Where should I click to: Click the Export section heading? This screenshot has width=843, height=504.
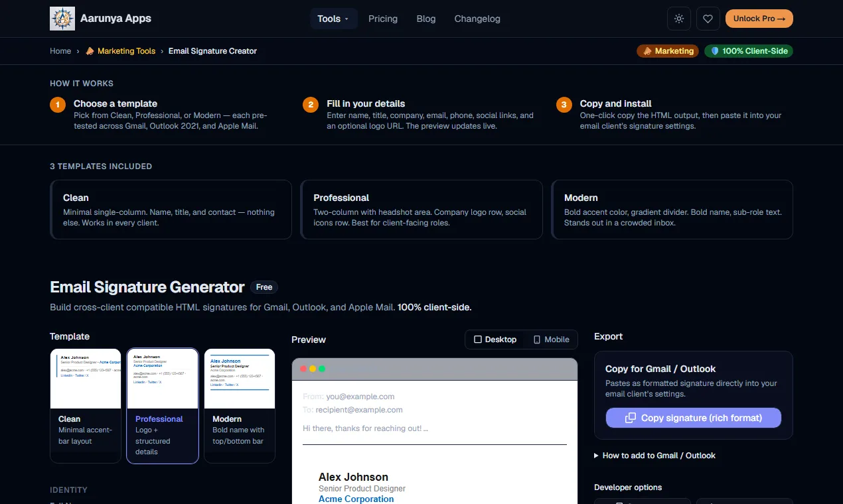(608, 336)
